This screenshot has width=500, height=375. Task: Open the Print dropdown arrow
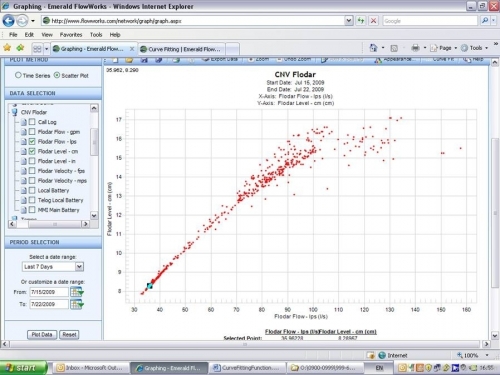point(425,48)
